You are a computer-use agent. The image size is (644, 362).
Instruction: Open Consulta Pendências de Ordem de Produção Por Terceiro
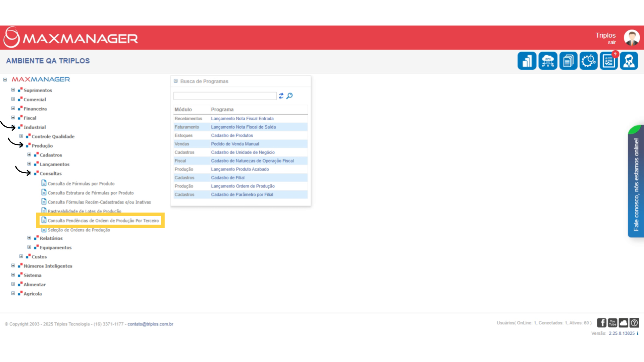tap(103, 221)
